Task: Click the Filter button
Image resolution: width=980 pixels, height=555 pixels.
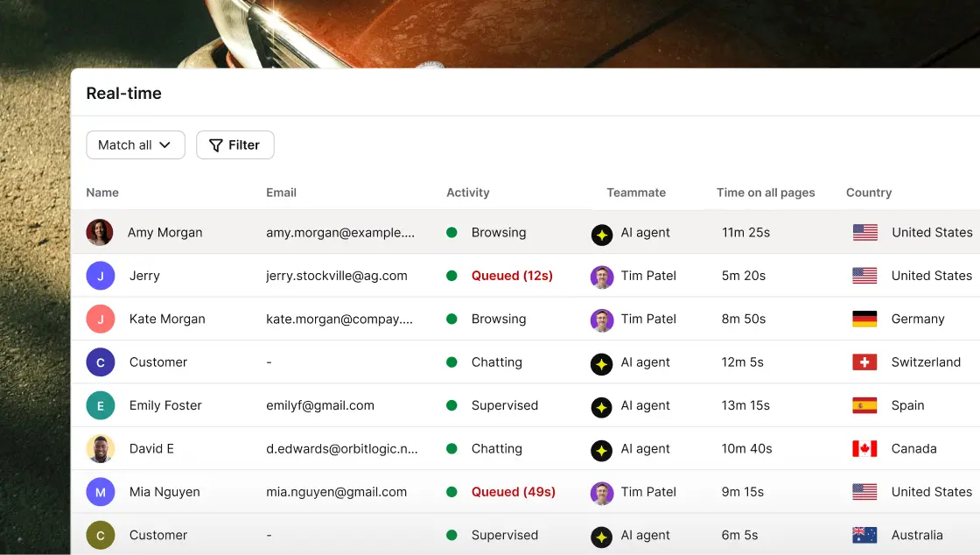Action: [x=235, y=145]
